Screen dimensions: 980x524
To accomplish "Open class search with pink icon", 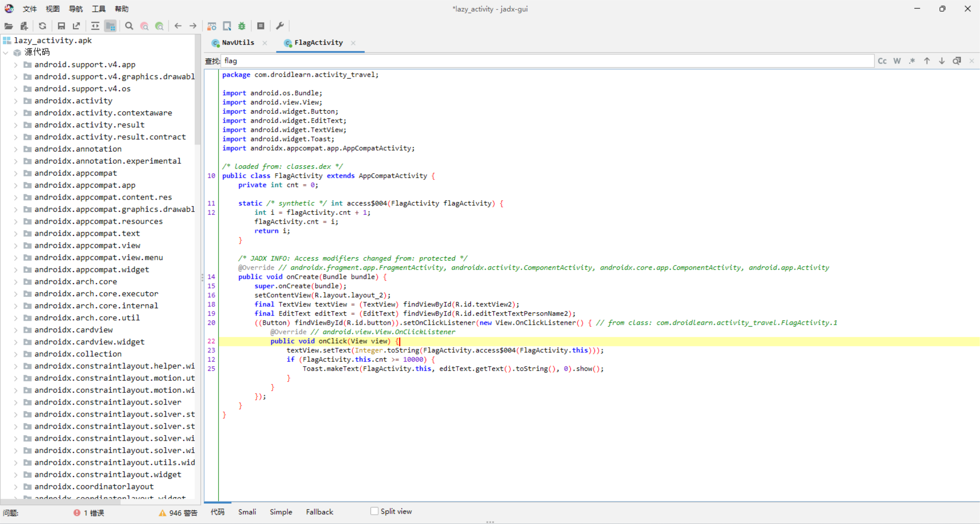I will click(x=144, y=26).
